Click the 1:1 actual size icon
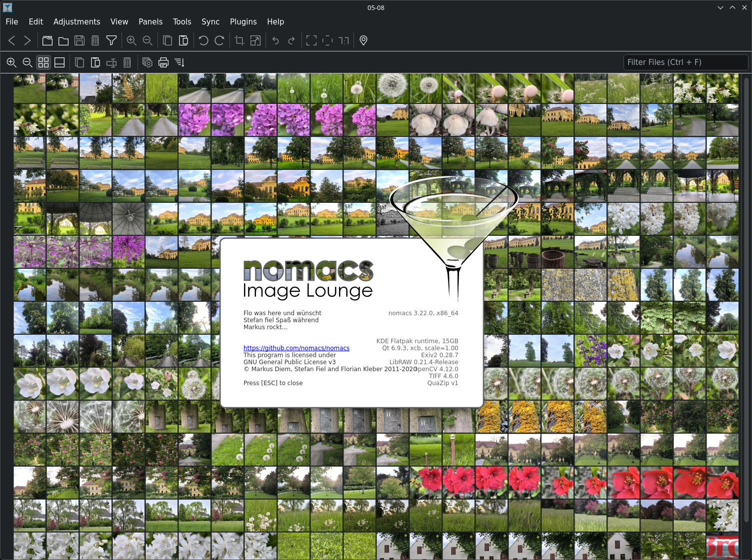This screenshot has width=752, height=560. point(343,40)
